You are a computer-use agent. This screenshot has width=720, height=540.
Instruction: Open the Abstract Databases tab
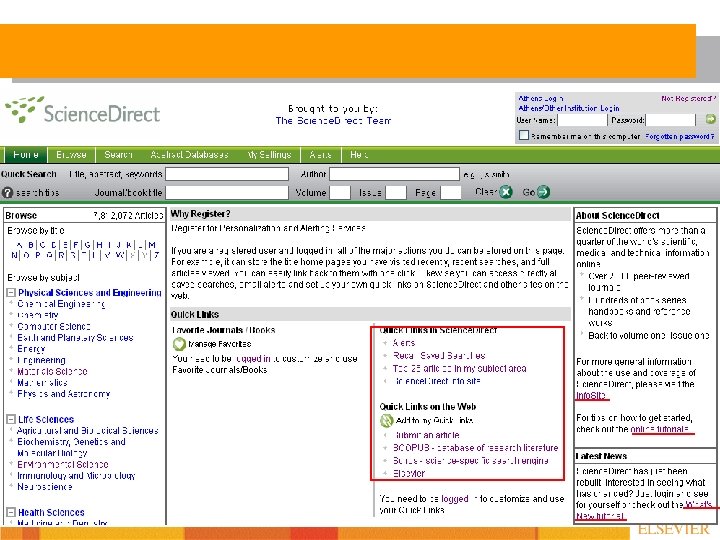[189, 155]
